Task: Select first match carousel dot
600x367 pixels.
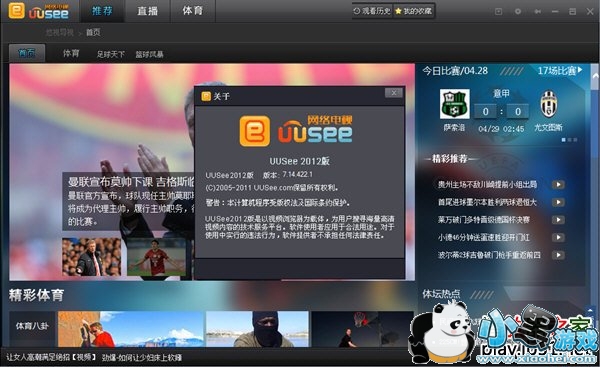Action: 563,140
